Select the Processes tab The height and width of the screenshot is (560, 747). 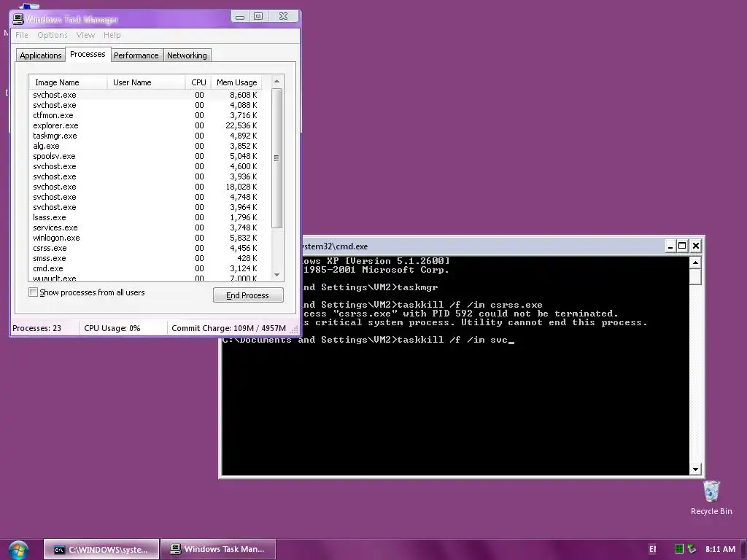(x=88, y=54)
